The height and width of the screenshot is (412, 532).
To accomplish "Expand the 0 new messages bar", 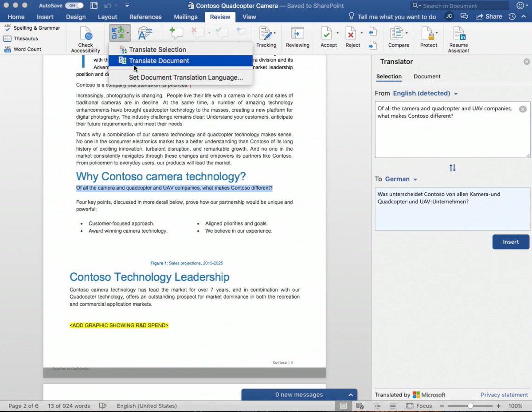I will coord(299,395).
